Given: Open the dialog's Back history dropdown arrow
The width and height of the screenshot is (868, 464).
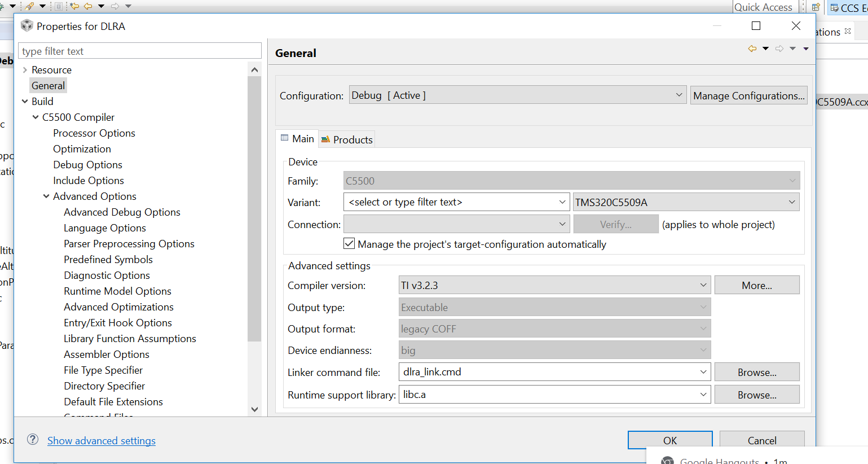Looking at the screenshot, I should pos(765,49).
